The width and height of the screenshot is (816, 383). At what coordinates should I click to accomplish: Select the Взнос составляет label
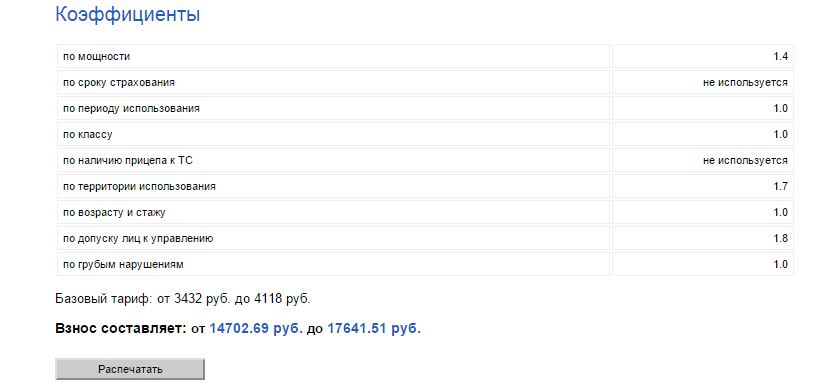coord(120,329)
